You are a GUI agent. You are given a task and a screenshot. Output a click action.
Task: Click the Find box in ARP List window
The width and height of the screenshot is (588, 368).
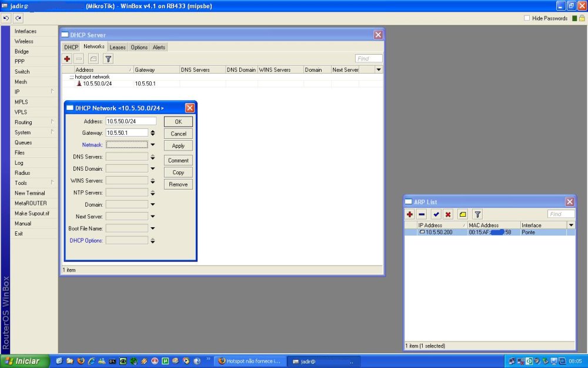(x=561, y=214)
